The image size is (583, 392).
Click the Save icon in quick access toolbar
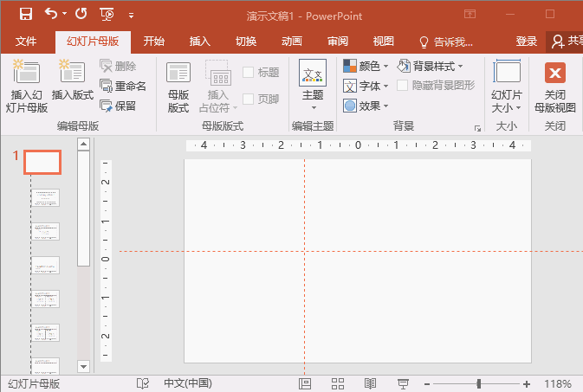(x=26, y=14)
